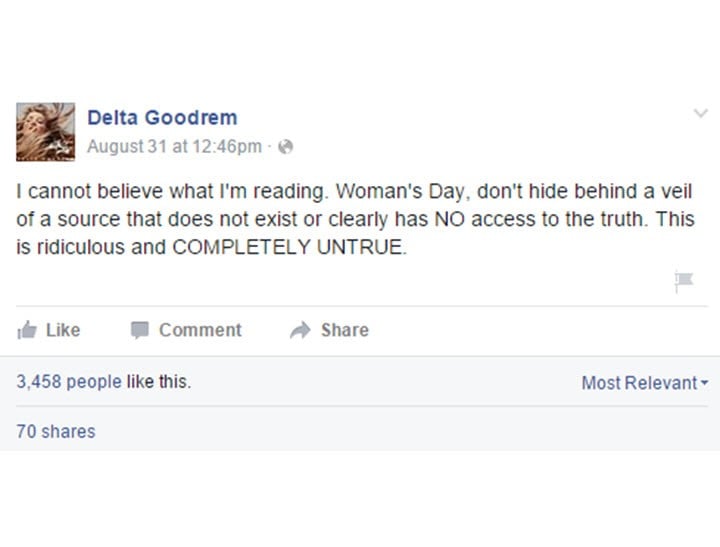View the 3,458 people who liked
Viewport: 720px width, 547px height.
[69, 382]
